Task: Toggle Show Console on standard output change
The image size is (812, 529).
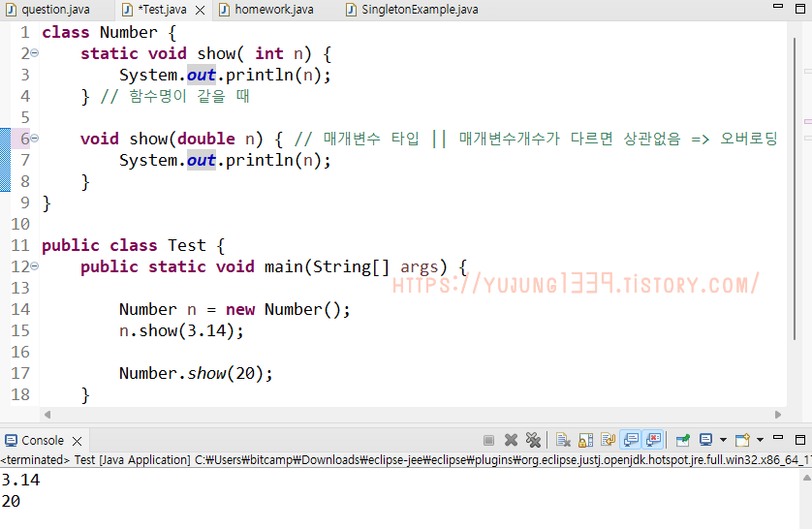Action: tap(631, 441)
